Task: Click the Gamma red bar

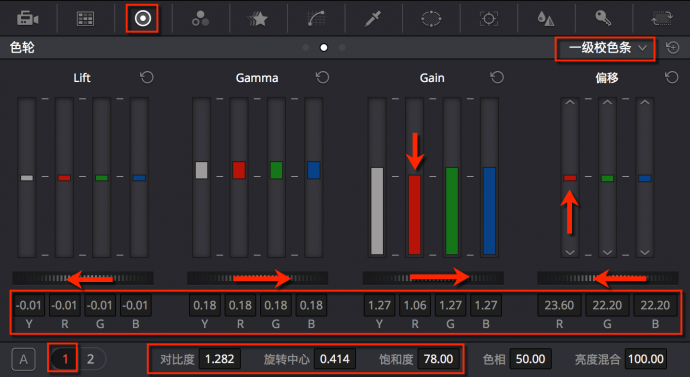Action: (x=239, y=177)
